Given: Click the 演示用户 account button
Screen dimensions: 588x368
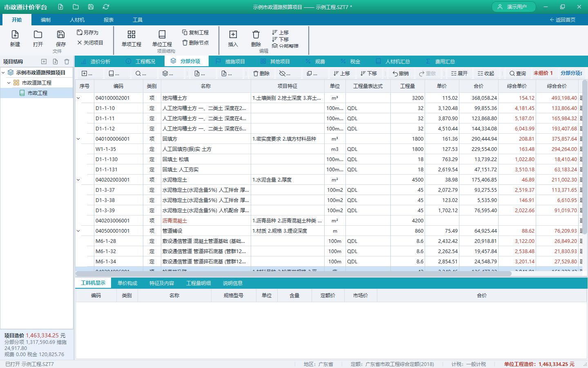Looking at the screenshot, I should 514,7.
